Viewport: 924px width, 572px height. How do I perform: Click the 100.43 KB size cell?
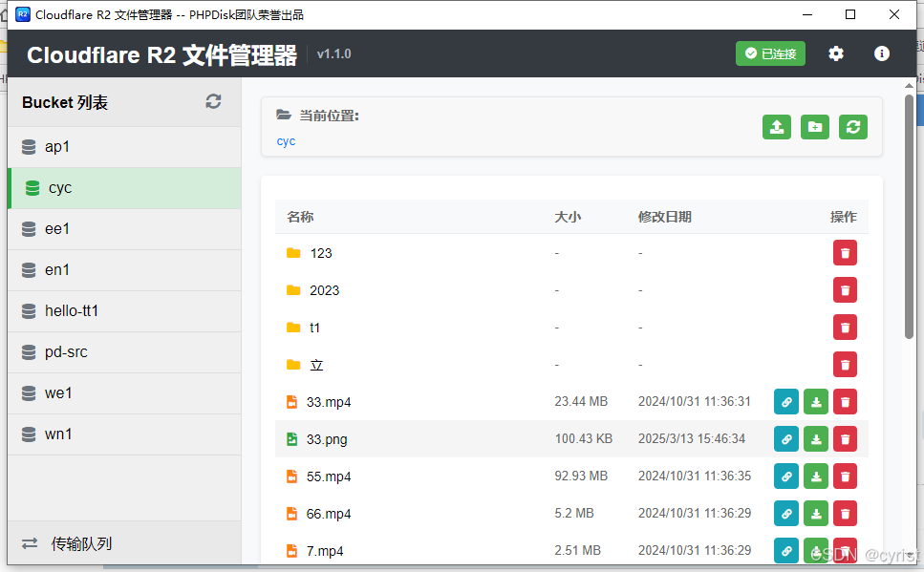coord(584,439)
